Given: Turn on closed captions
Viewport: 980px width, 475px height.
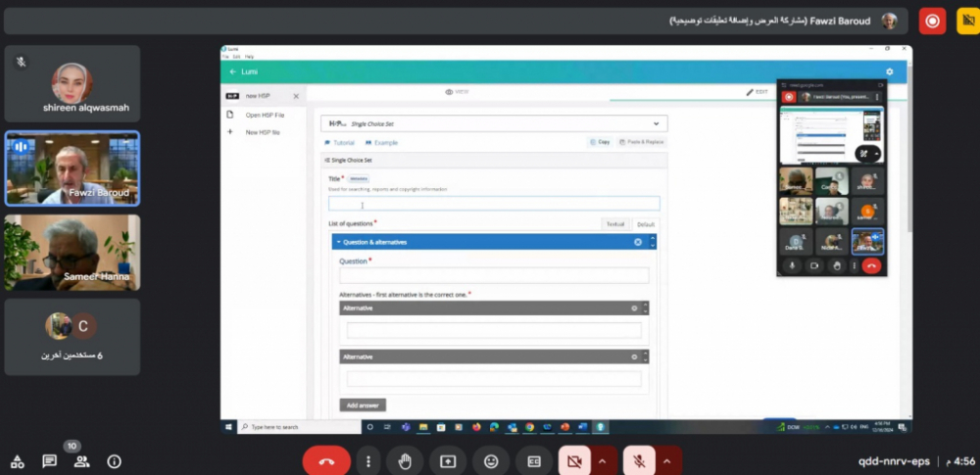Looking at the screenshot, I should [534, 461].
